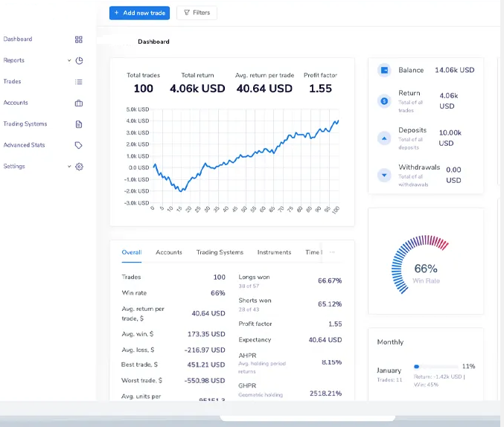Click the Deposits up-arrow icon
The image size is (504, 427).
tap(384, 138)
